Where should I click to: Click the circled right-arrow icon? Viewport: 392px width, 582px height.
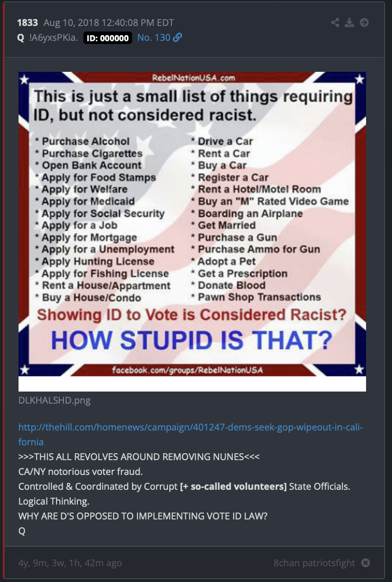tap(364, 23)
